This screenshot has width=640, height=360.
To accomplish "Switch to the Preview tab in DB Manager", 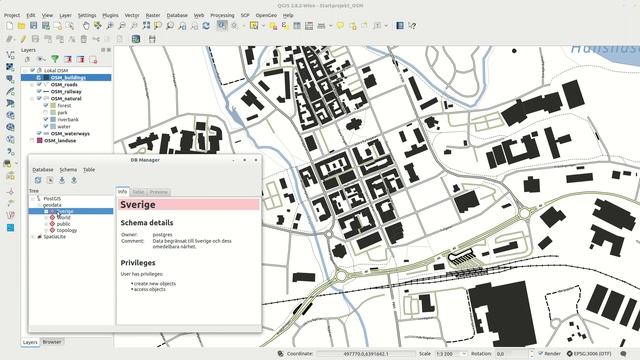I will (159, 192).
